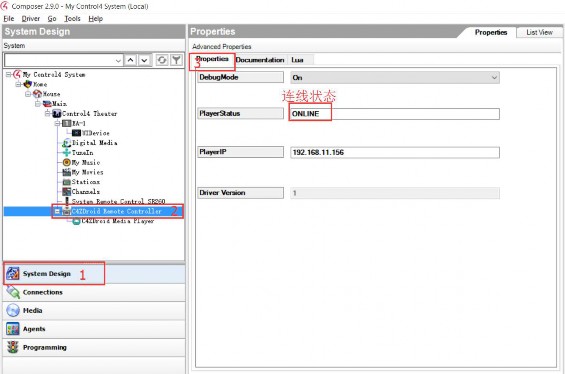Open the system search combo box dropdown

pyautogui.click(x=118, y=60)
